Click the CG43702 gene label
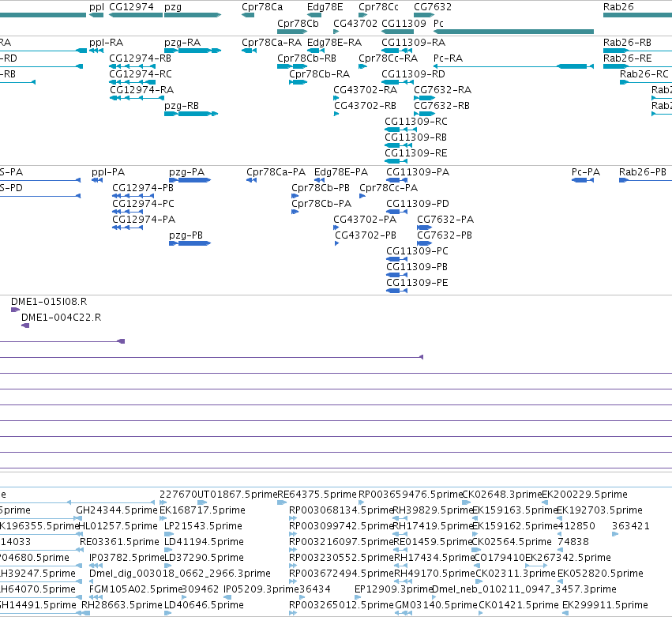 point(355,24)
